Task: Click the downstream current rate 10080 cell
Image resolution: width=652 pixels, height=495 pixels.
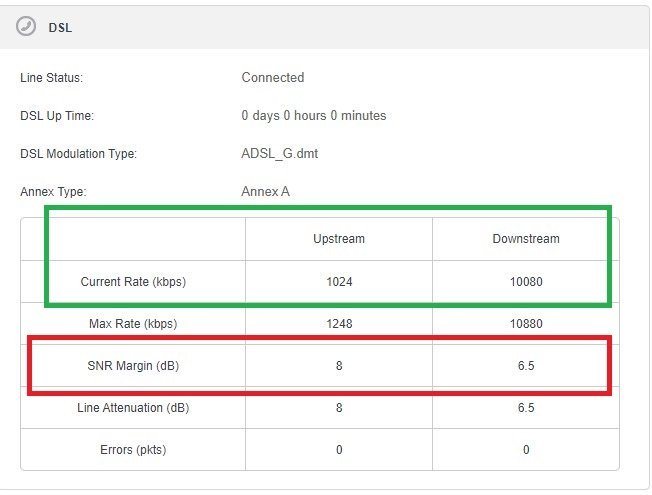Action: click(525, 282)
